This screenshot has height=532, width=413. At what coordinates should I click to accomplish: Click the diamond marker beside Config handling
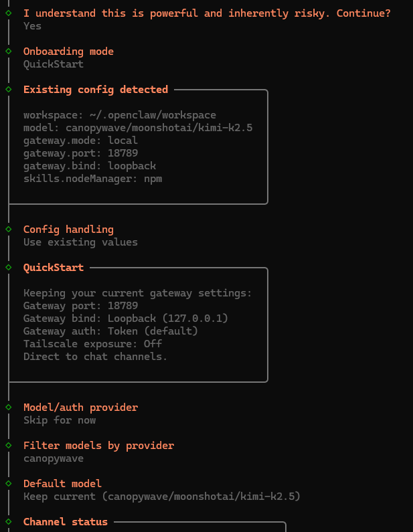(8, 229)
